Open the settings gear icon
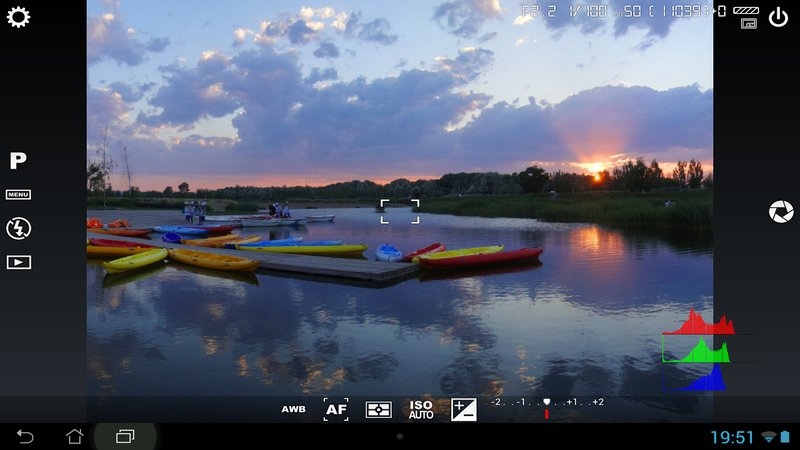The image size is (800, 450). (18, 17)
